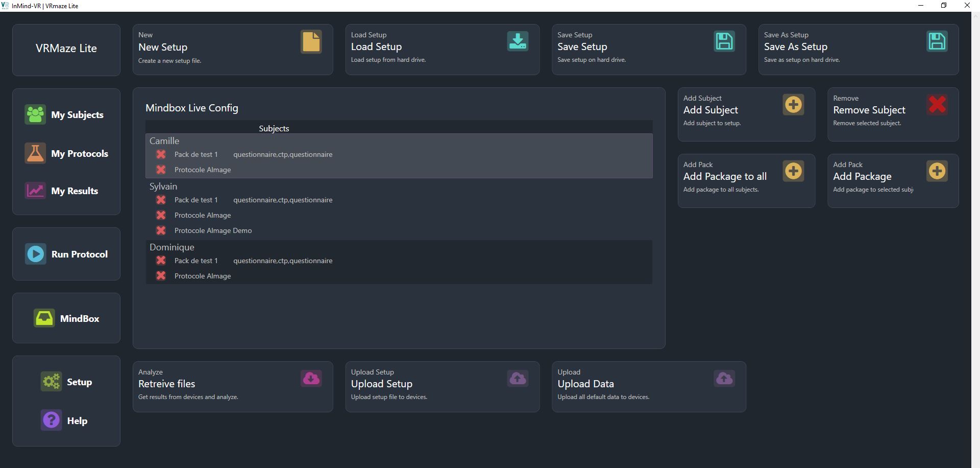
Task: Click the Retreive files cloud download icon
Action: click(311, 378)
